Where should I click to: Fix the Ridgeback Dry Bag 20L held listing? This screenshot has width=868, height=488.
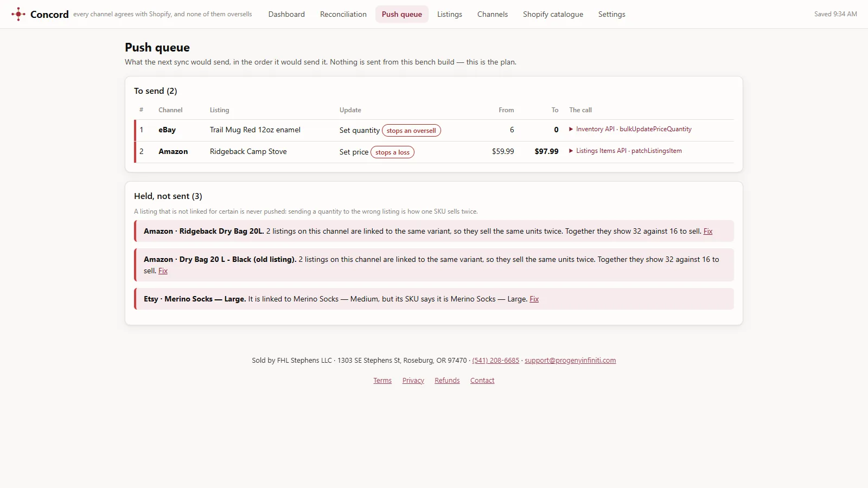point(708,231)
